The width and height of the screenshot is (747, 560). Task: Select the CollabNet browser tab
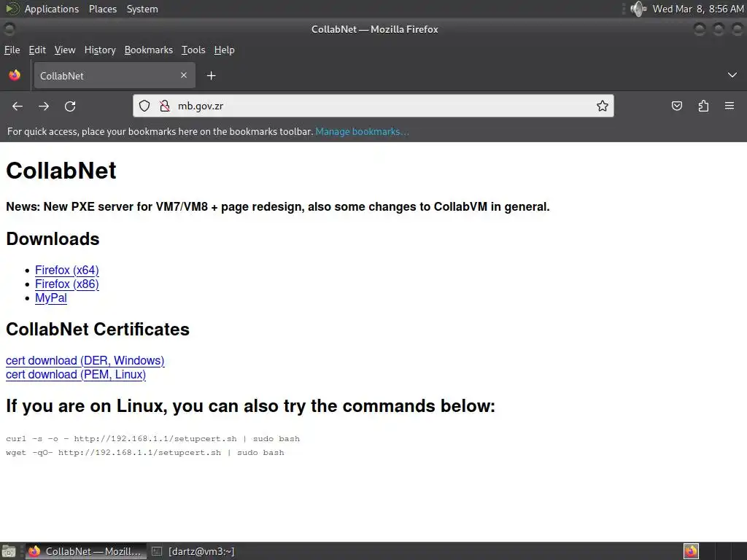pos(115,75)
